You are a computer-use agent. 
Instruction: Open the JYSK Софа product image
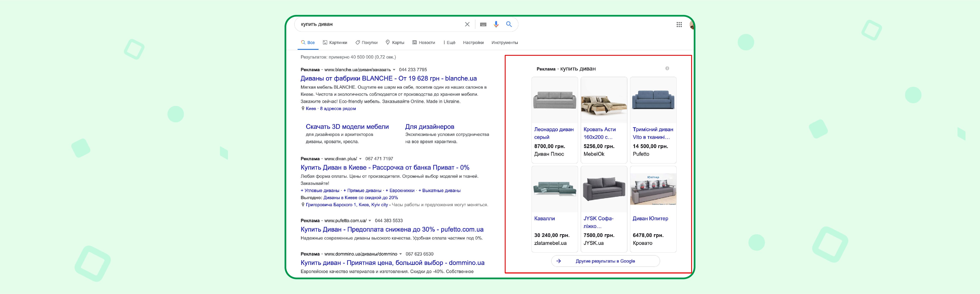tap(604, 189)
